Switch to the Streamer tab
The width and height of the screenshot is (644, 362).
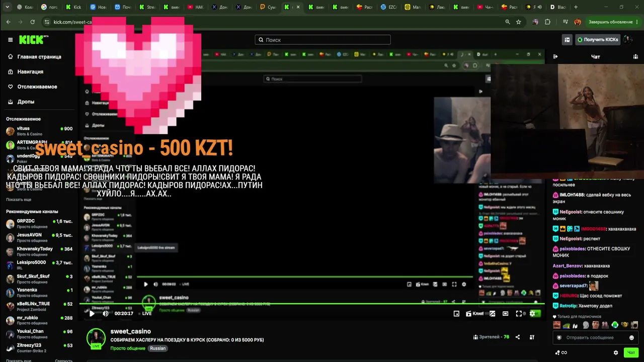(x=147, y=7)
